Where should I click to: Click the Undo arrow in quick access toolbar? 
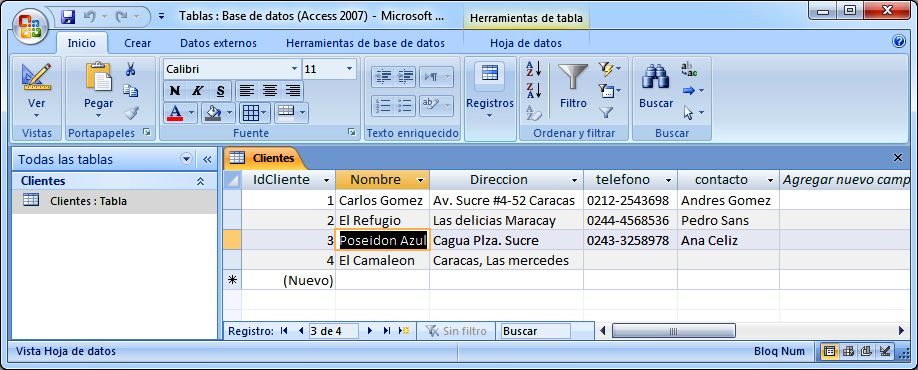[90, 16]
